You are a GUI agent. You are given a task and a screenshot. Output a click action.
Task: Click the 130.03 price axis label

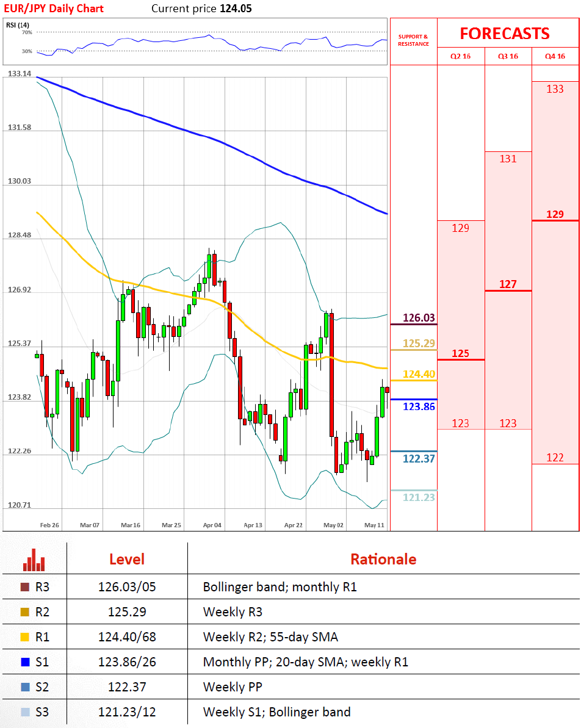20,181
